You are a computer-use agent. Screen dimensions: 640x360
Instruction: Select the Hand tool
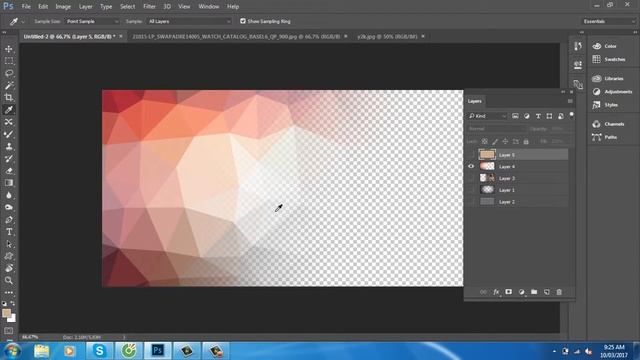click(9, 268)
